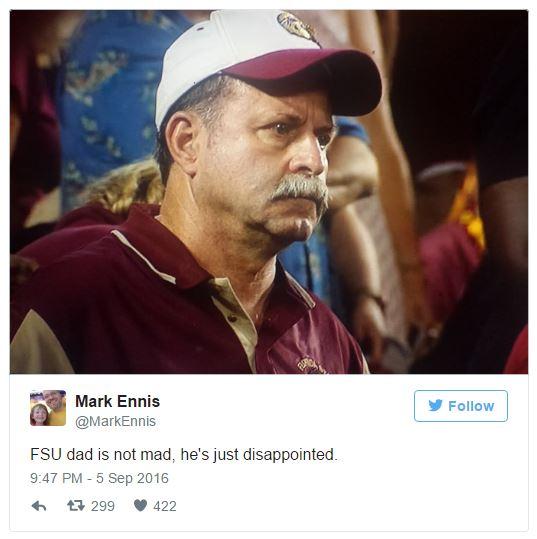Open the @MarkEnnis handle link
The width and height of the screenshot is (537, 539).
point(116,421)
